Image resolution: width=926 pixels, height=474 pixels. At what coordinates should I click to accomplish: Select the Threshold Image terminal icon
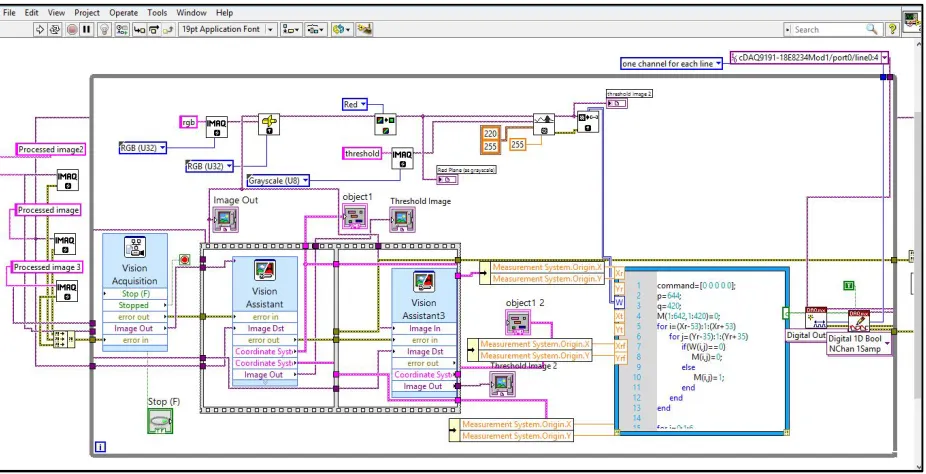tap(402, 219)
